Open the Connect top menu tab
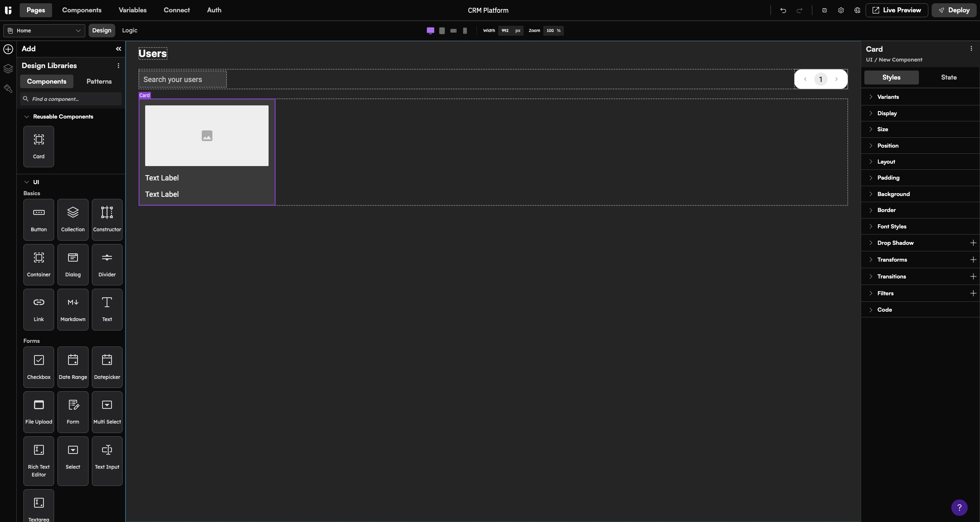This screenshot has height=522, width=980. pos(177,10)
